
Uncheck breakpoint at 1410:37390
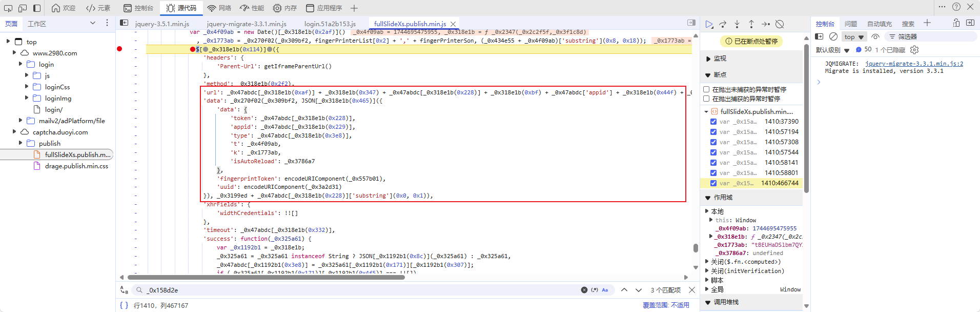(713, 122)
